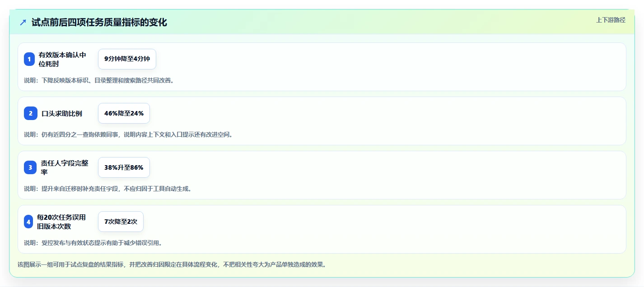Click the title 试点前后四项任务质量指标的变化
644x287 pixels.
click(99, 22)
